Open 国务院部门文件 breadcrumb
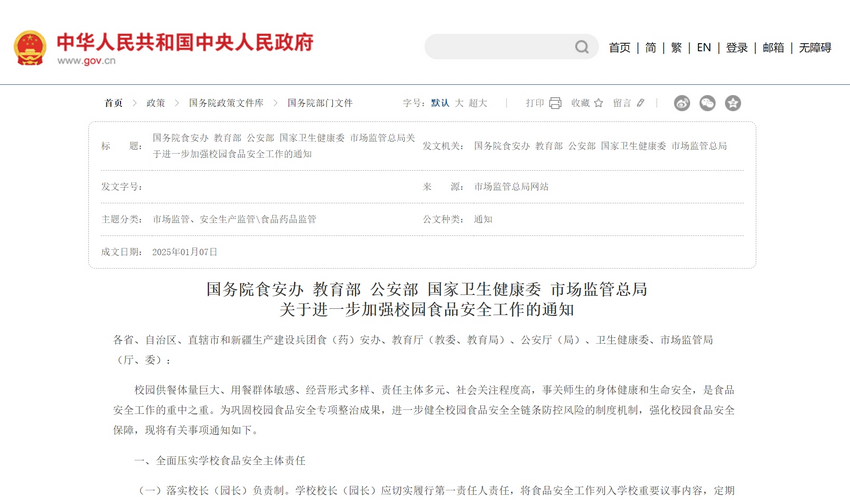The height and width of the screenshot is (500, 850). [x=320, y=103]
